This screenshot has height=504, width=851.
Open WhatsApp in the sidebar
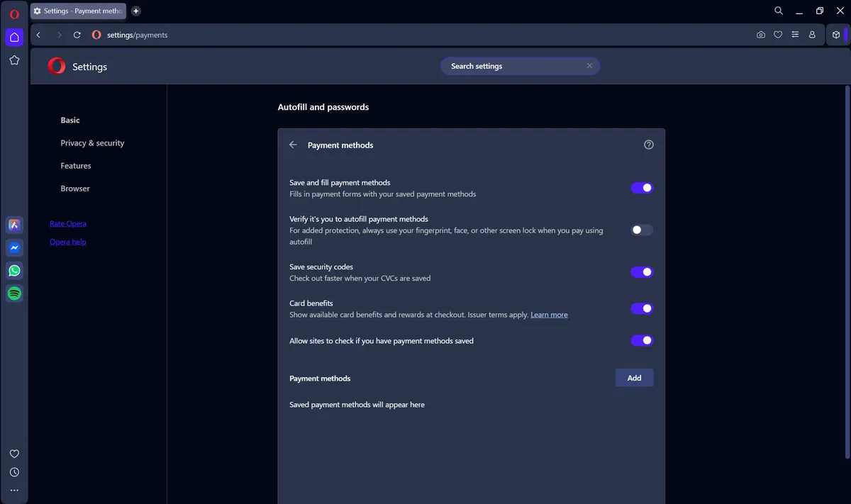14,271
